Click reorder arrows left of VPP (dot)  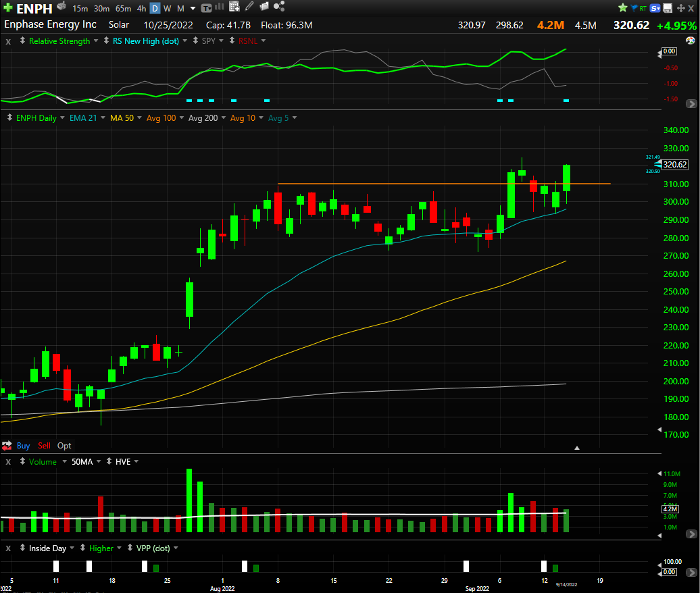tap(130, 548)
